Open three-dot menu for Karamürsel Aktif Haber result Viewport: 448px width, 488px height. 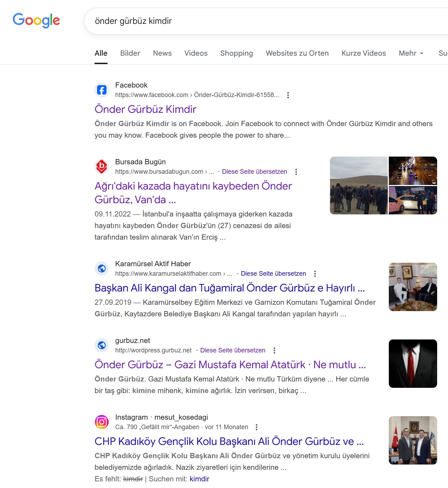click(315, 274)
